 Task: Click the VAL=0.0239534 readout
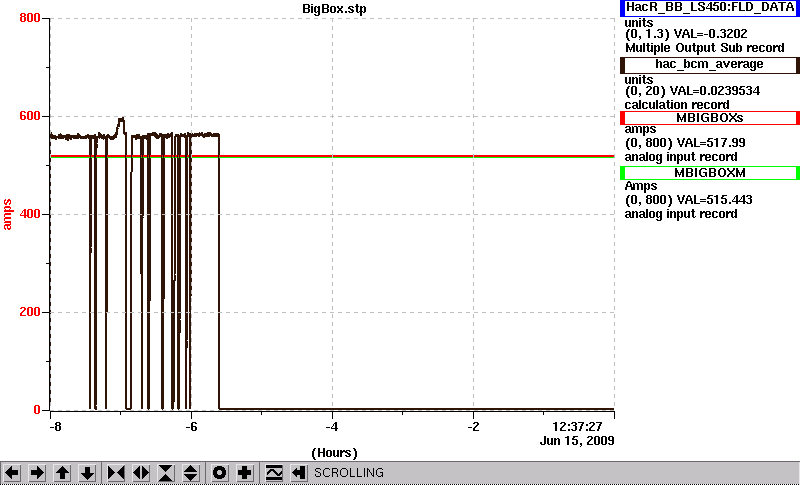[717, 91]
